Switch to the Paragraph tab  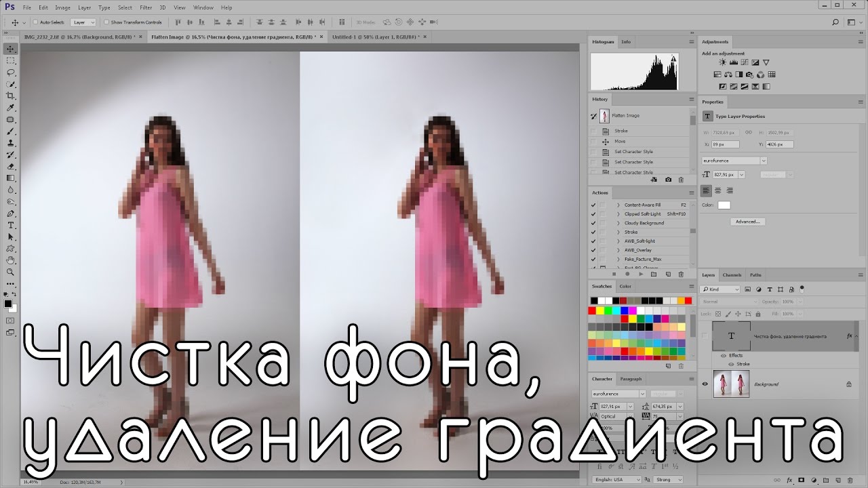tap(631, 379)
